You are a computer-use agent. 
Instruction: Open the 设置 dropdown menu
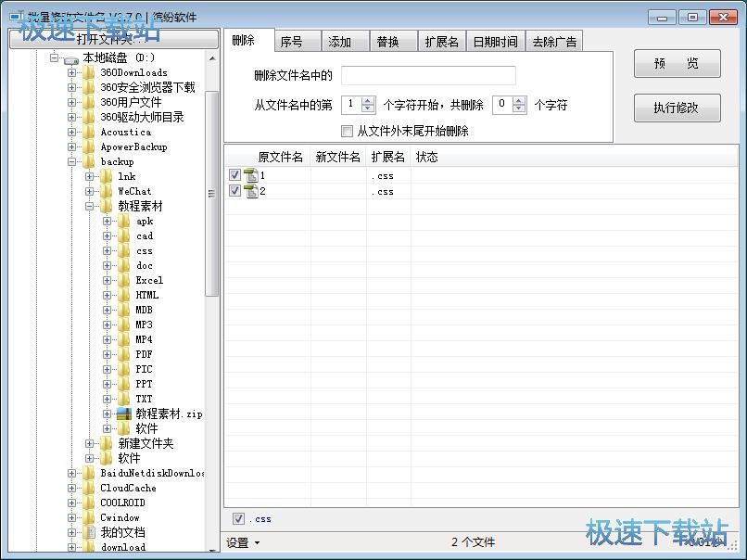pyautogui.click(x=243, y=542)
